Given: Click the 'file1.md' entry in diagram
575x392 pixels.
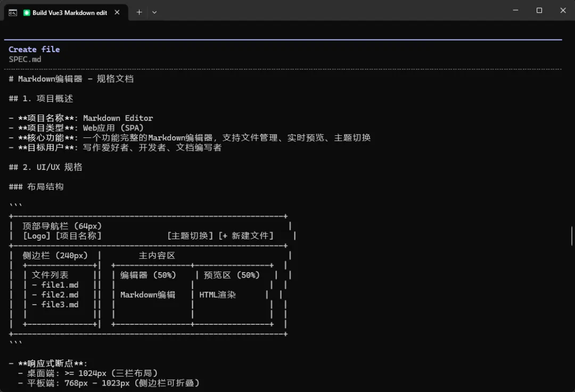Looking at the screenshot, I should (60, 285).
